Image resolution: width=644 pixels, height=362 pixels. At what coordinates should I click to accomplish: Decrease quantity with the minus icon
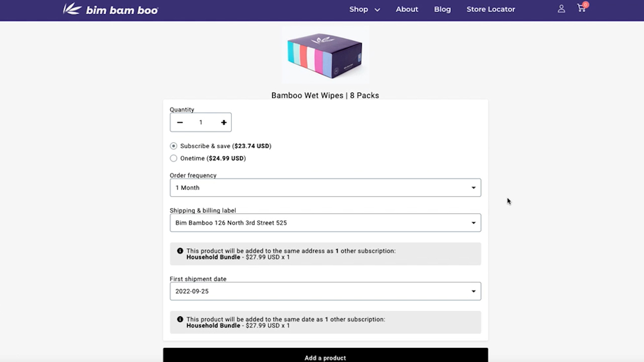pos(180,122)
